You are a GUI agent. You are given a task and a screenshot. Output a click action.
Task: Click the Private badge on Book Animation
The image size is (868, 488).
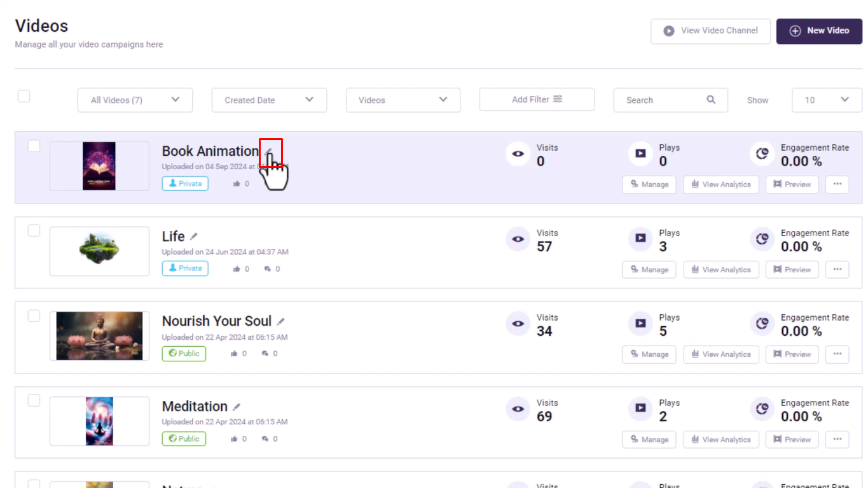(x=185, y=184)
